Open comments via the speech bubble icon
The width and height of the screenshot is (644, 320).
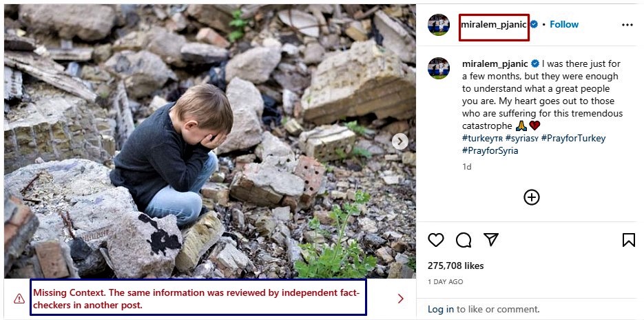(x=464, y=240)
